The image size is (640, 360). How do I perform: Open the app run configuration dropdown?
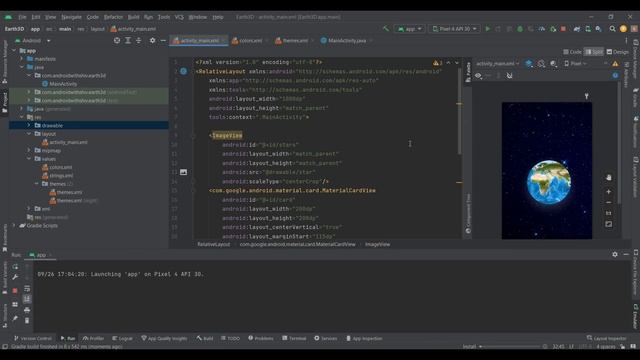point(409,29)
